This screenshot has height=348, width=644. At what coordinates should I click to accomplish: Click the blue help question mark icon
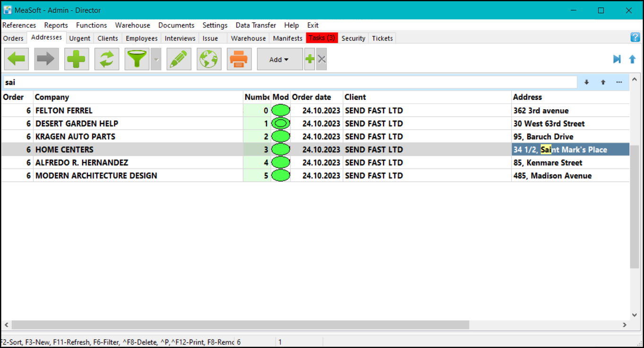coord(635,37)
